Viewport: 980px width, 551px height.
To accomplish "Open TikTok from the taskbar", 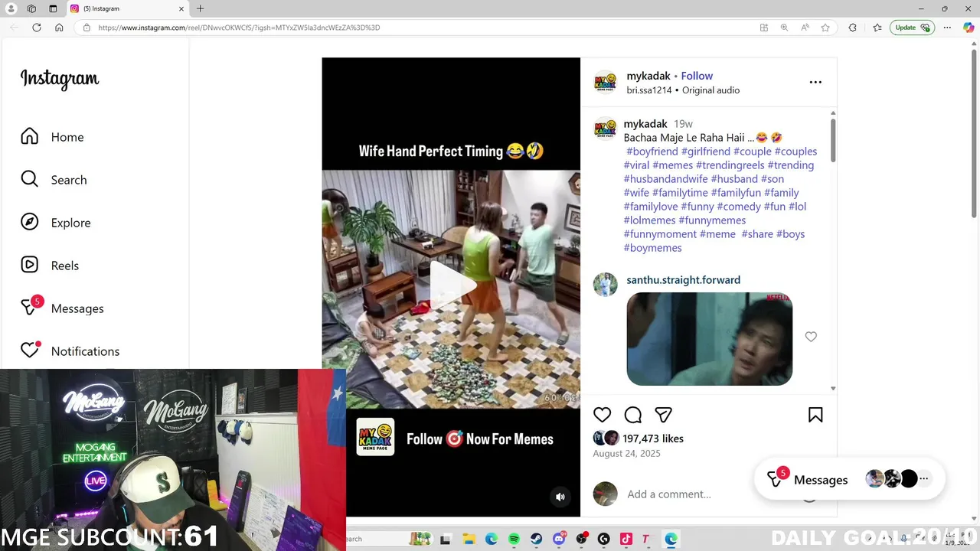I will pyautogui.click(x=626, y=539).
